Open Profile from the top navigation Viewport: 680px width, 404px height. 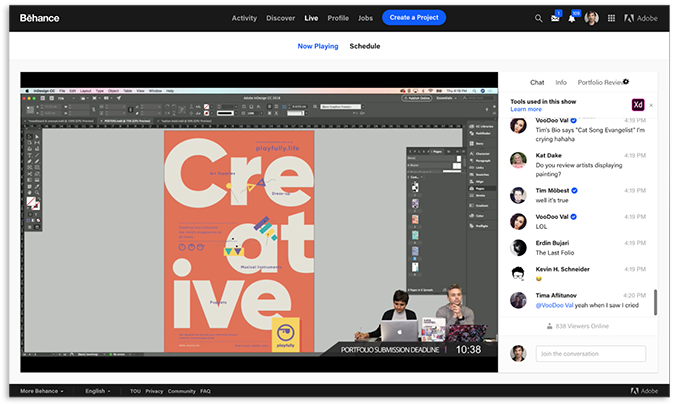pyautogui.click(x=338, y=18)
